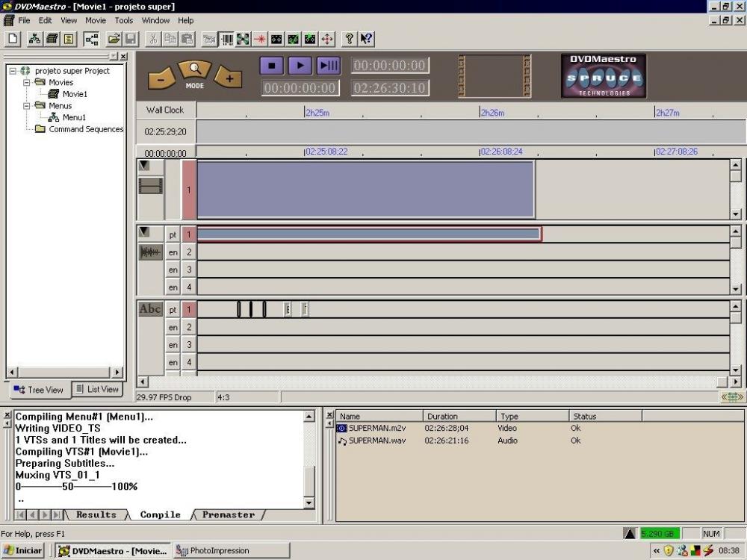Screen dimensions: 747x560
Task: Switch to the Premaster tab
Action: point(228,514)
